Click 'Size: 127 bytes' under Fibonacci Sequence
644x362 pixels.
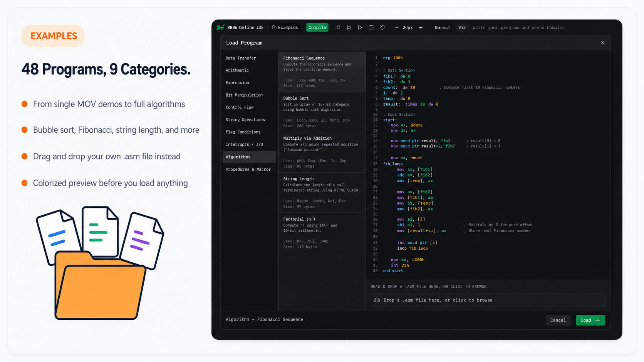[299, 86]
